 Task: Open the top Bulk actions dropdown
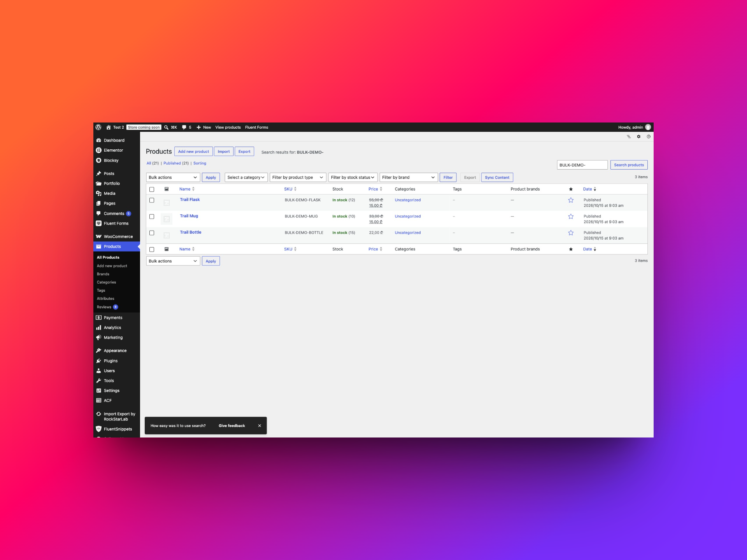pos(173,177)
